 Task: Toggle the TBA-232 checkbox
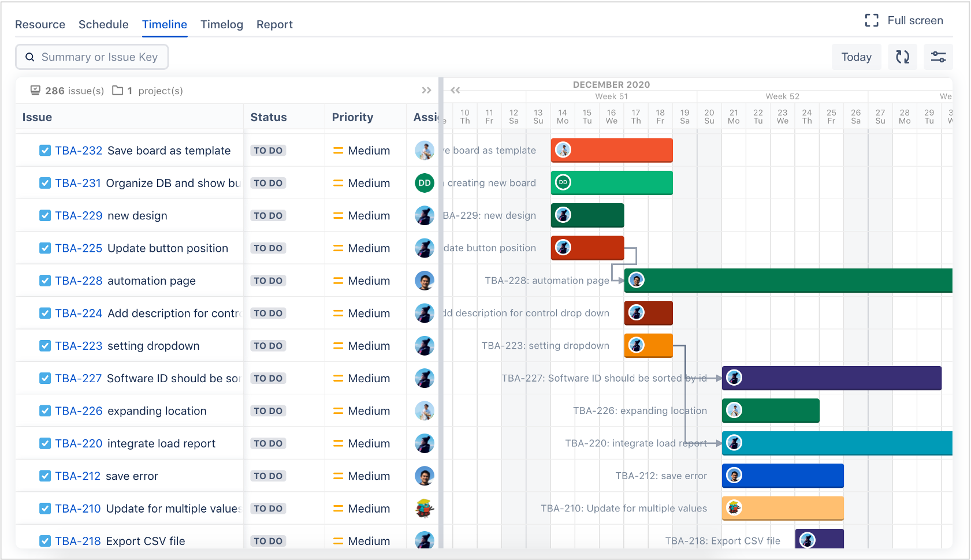pyautogui.click(x=45, y=151)
